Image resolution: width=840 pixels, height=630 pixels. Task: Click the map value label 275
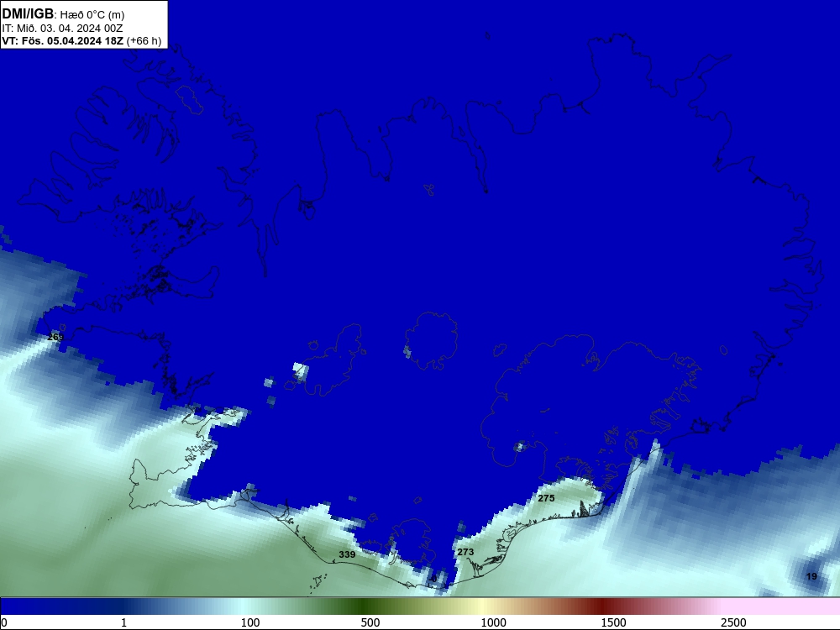pyautogui.click(x=546, y=498)
